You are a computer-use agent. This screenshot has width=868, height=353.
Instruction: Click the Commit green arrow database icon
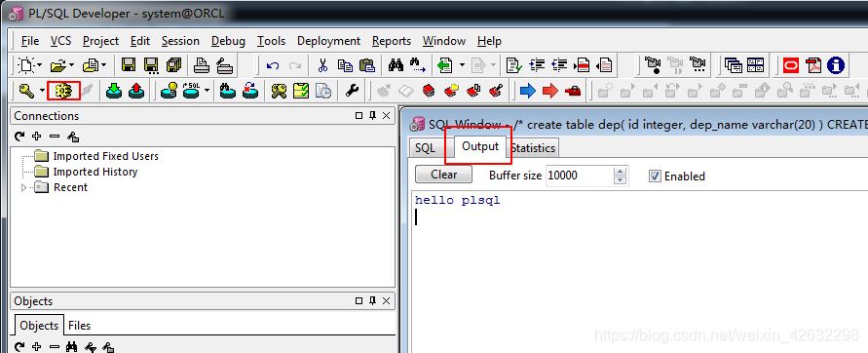(x=114, y=91)
